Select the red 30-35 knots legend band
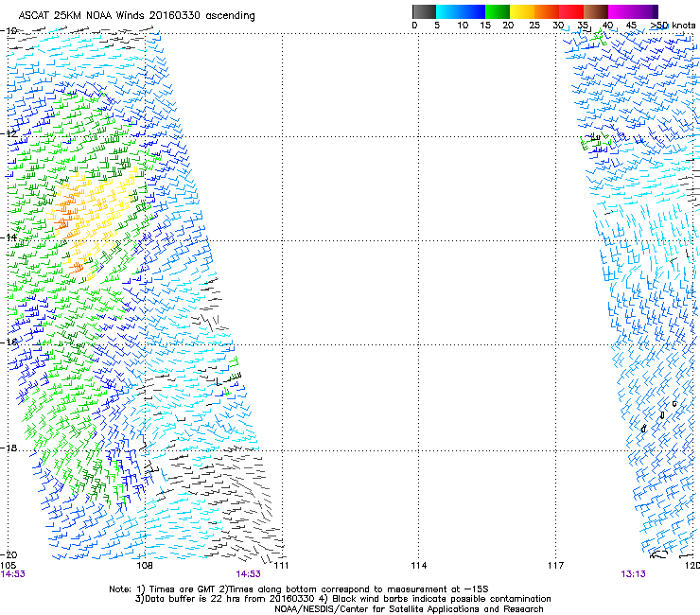 pyautogui.click(x=571, y=11)
